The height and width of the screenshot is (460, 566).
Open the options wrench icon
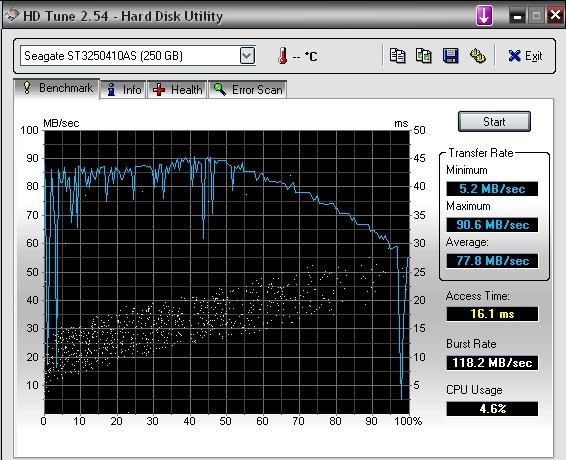[478, 56]
